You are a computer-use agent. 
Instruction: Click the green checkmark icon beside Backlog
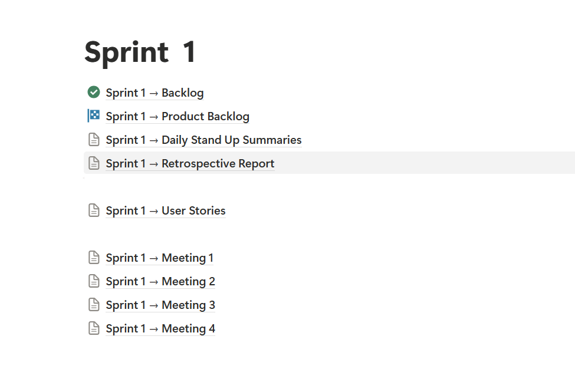coord(93,92)
